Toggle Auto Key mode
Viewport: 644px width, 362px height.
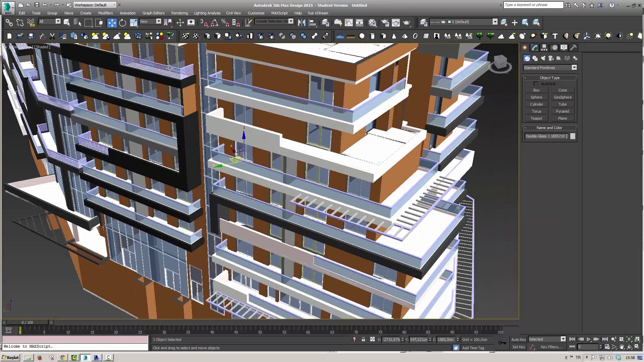click(518, 340)
